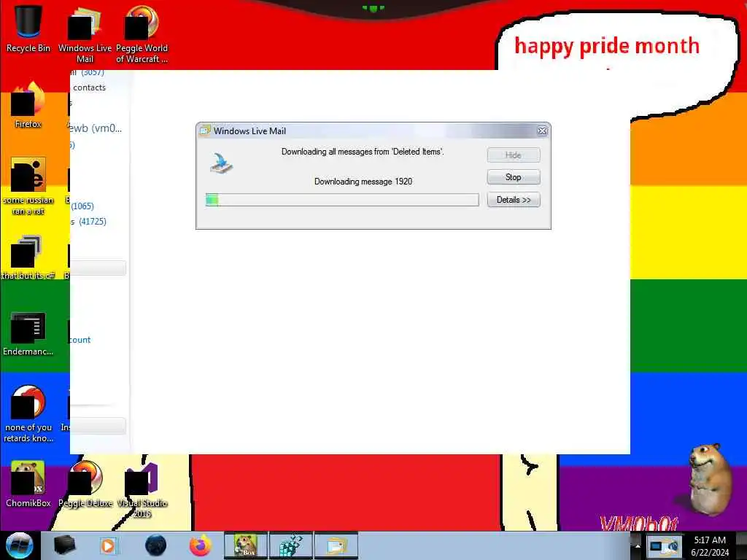Viewport: 747px width, 560px height.
Task: Click the download arrow icon in dialog
Action: pos(222,163)
